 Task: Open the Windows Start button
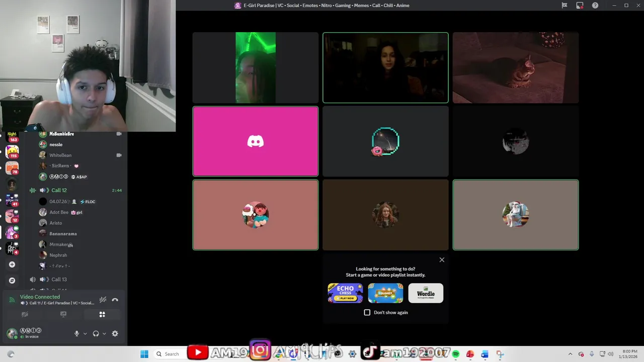(x=144, y=354)
